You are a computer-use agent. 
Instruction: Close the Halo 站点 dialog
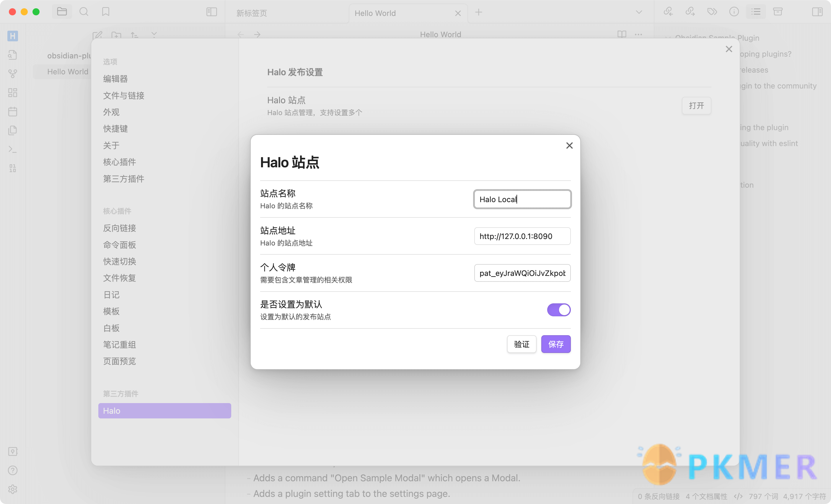[x=569, y=145]
